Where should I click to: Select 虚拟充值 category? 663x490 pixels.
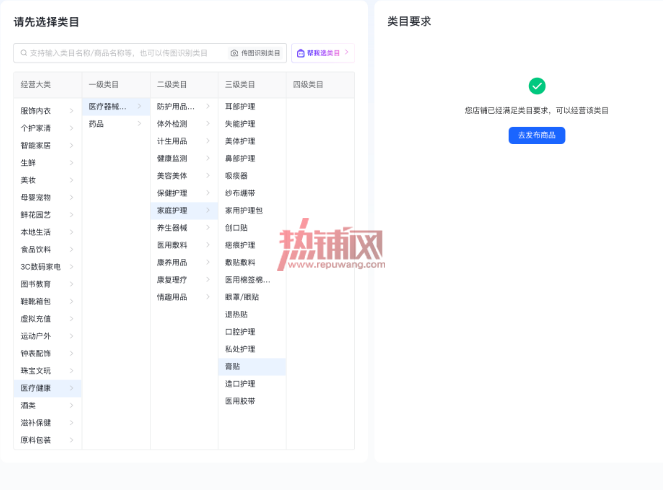tap(47, 319)
